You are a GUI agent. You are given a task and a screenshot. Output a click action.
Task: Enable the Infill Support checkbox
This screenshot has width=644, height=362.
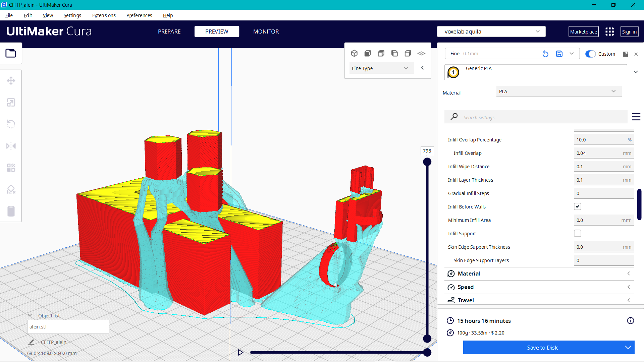click(577, 233)
